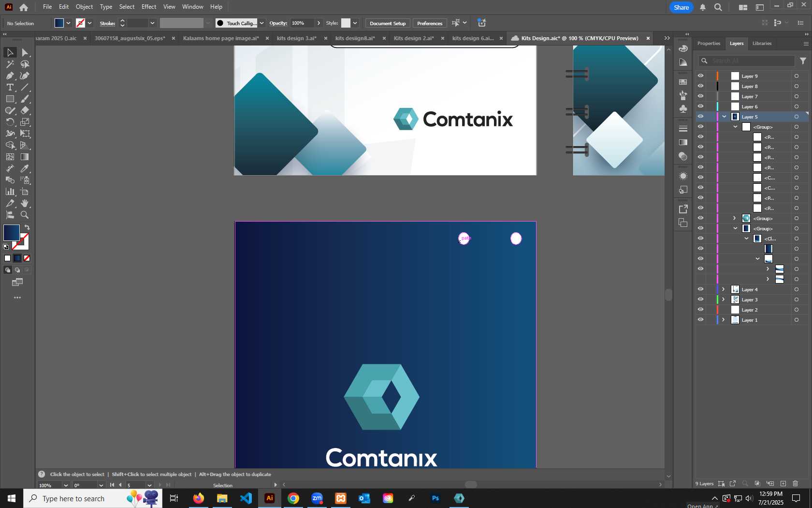Open Document Setup
The image size is (812, 508).
point(388,23)
